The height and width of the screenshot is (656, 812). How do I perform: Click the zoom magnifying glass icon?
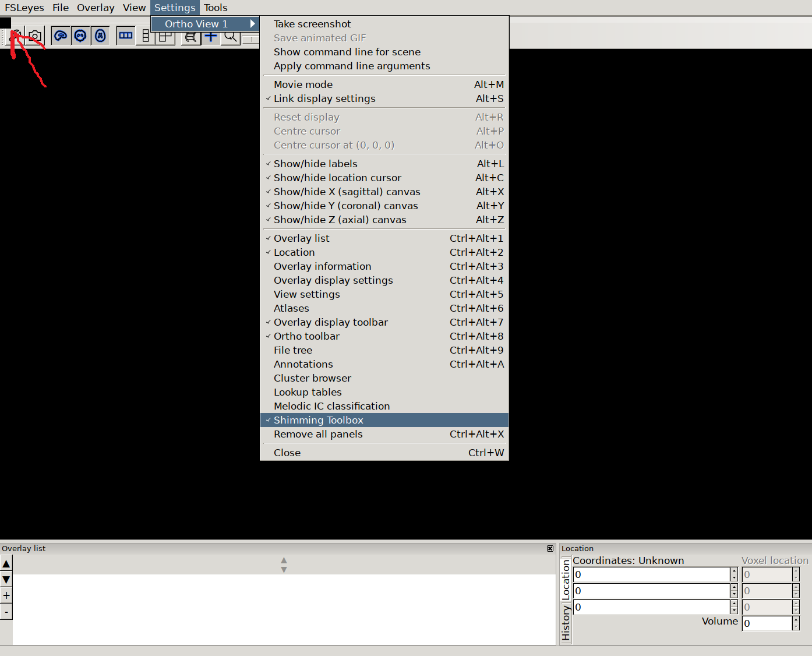[x=231, y=36]
